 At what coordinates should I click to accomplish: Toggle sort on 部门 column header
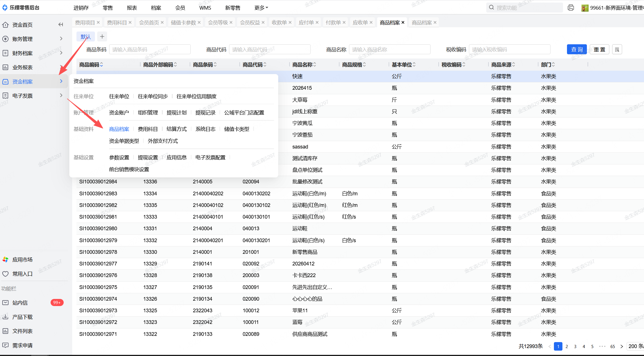[x=553, y=65]
